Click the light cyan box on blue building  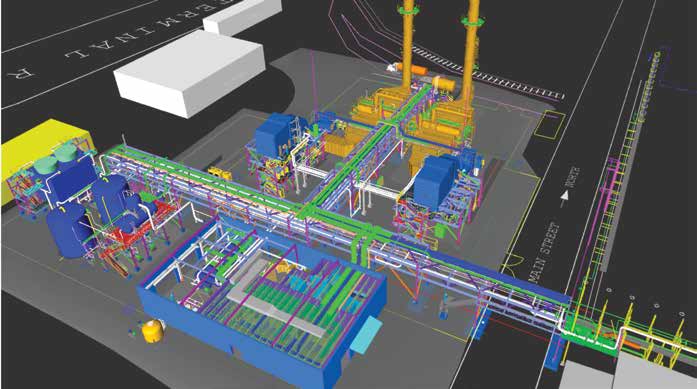pos(366,335)
